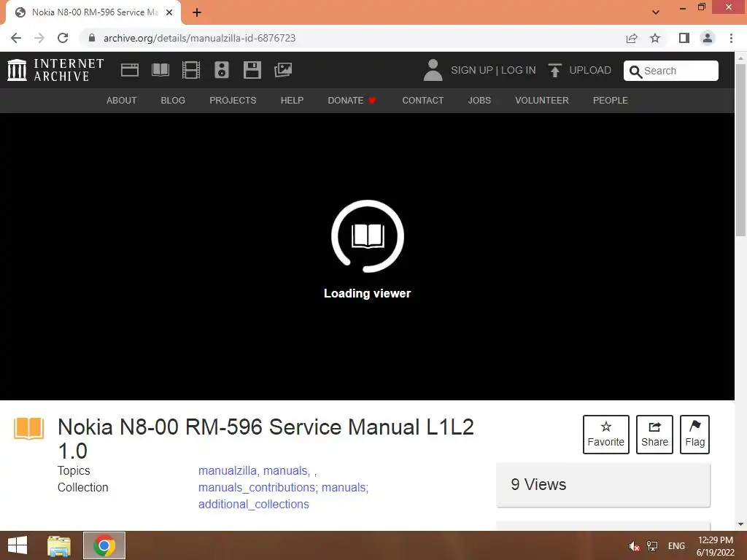Click the UPLOAD link text

point(590,71)
